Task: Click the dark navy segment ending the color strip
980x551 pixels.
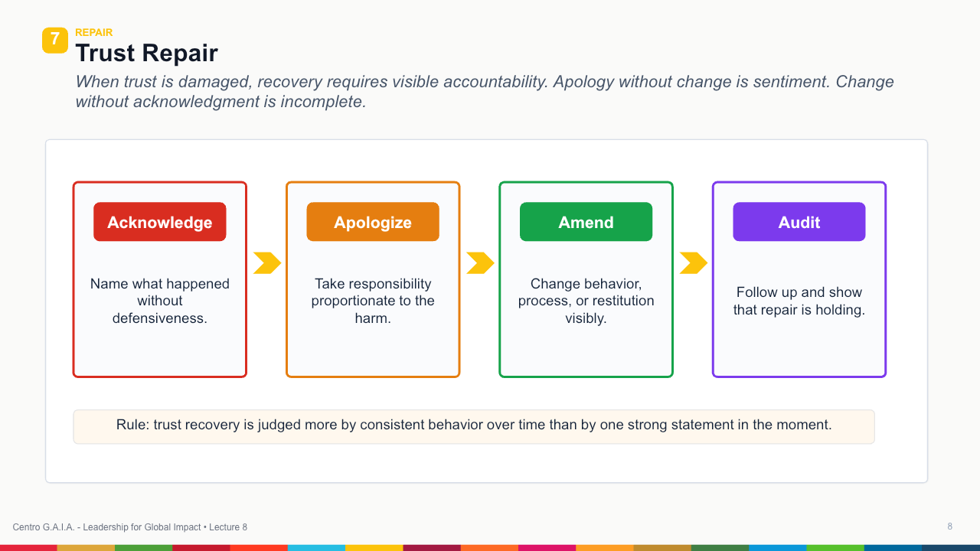Action: (951, 548)
